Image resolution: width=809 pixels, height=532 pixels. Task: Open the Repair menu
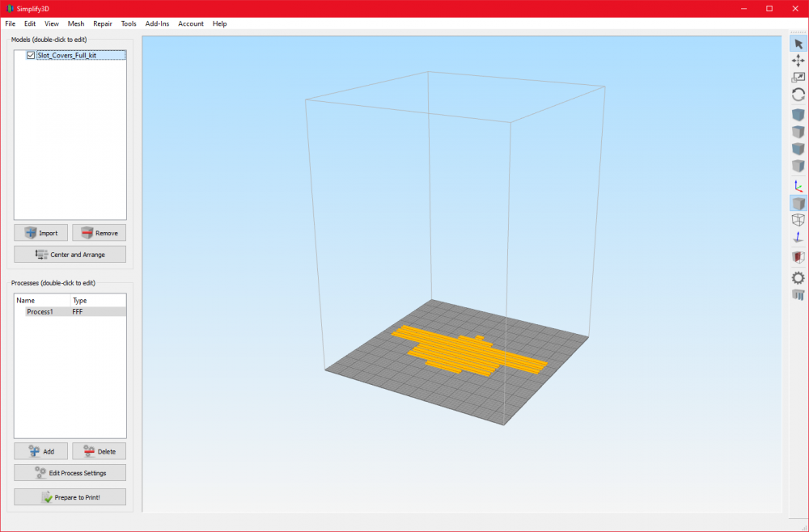point(103,23)
